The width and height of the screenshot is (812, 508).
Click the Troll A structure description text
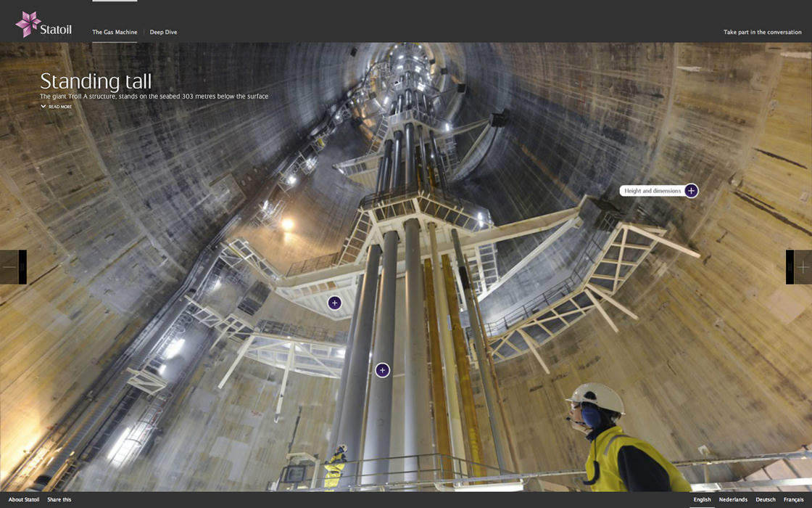(x=154, y=97)
